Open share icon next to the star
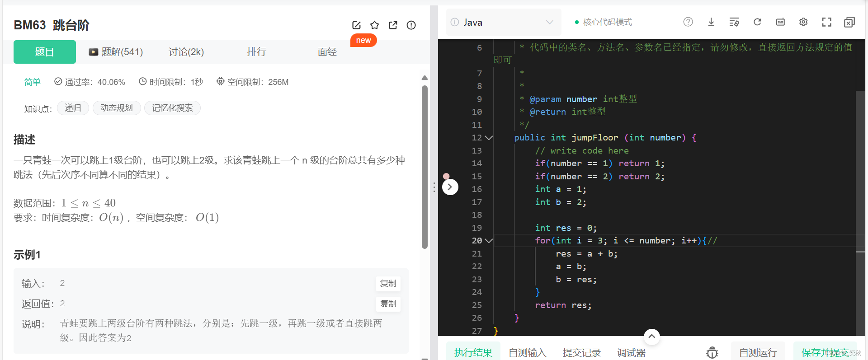The width and height of the screenshot is (868, 360). [x=393, y=25]
